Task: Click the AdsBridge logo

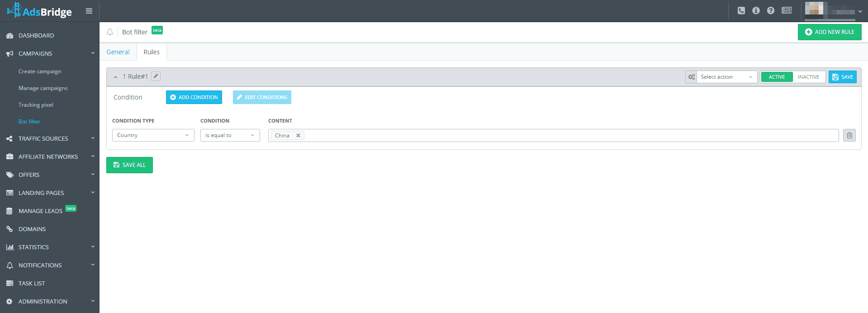Action: coord(39,10)
